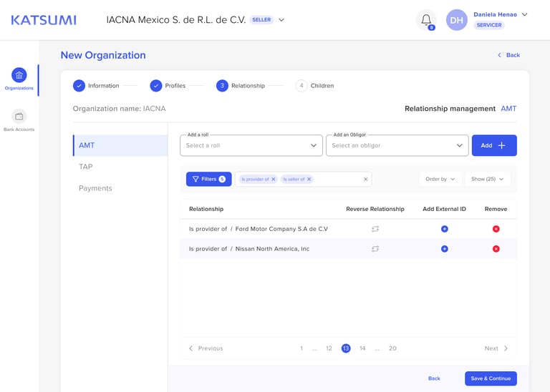Image resolution: width=550 pixels, height=392 pixels.
Task: Expand the Daniela Henao user menu
Action: [x=524, y=14]
